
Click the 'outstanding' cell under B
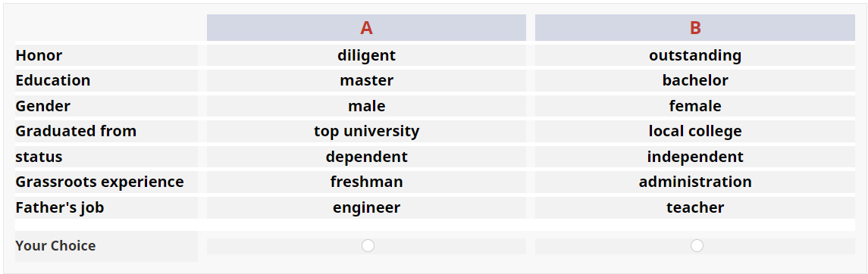click(694, 55)
